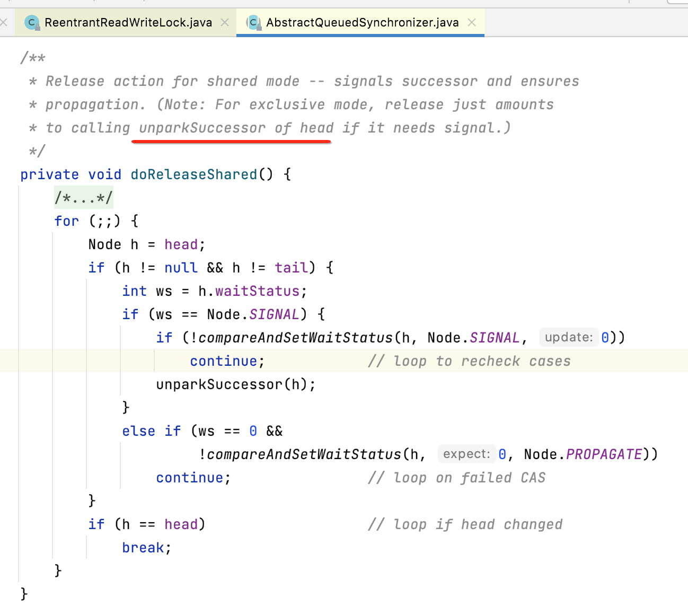This screenshot has width=688, height=616.
Task: Expand the folded /*...*/ comment block
Action: point(84,198)
